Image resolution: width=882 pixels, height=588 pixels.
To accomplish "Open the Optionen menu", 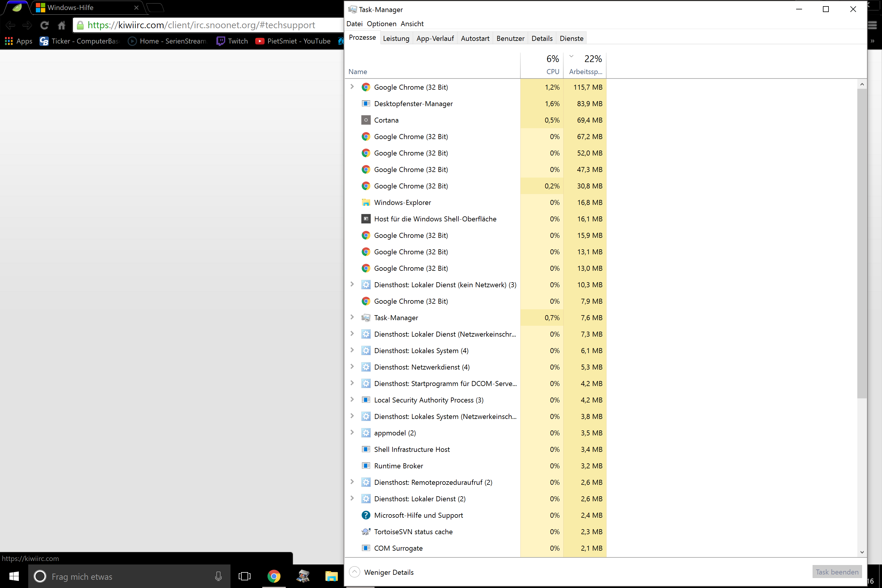I will (x=381, y=24).
